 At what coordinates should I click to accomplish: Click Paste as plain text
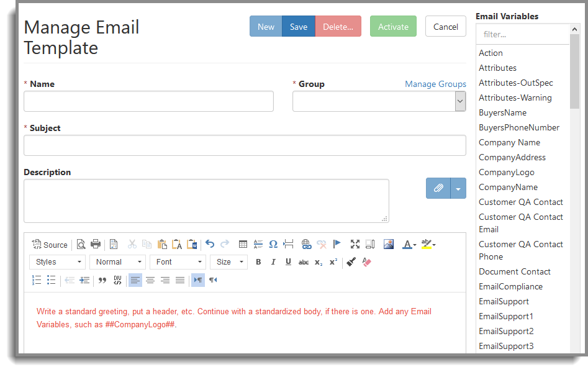pos(176,245)
